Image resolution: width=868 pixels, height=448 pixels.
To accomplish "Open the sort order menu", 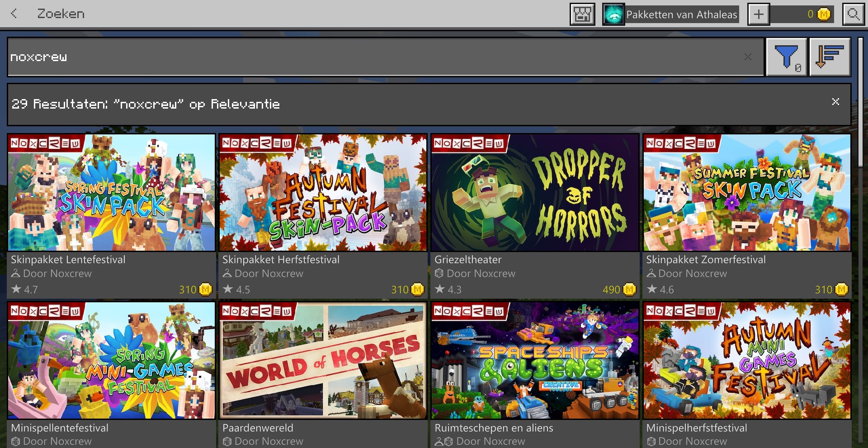I will click(830, 57).
